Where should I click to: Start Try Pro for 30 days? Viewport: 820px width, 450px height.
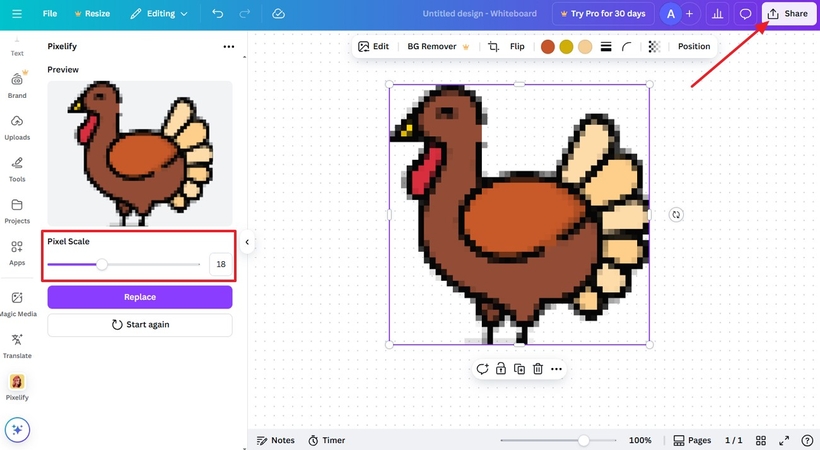pyautogui.click(x=602, y=14)
